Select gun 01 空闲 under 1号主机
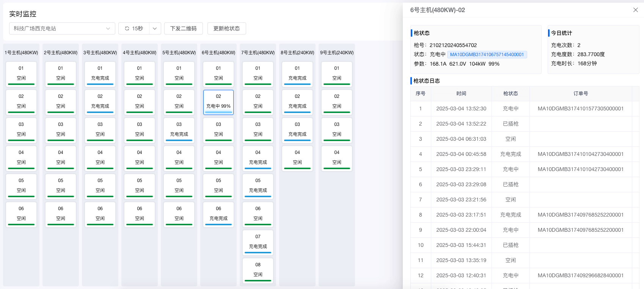Image resolution: width=644 pixels, height=289 pixels. (x=21, y=74)
